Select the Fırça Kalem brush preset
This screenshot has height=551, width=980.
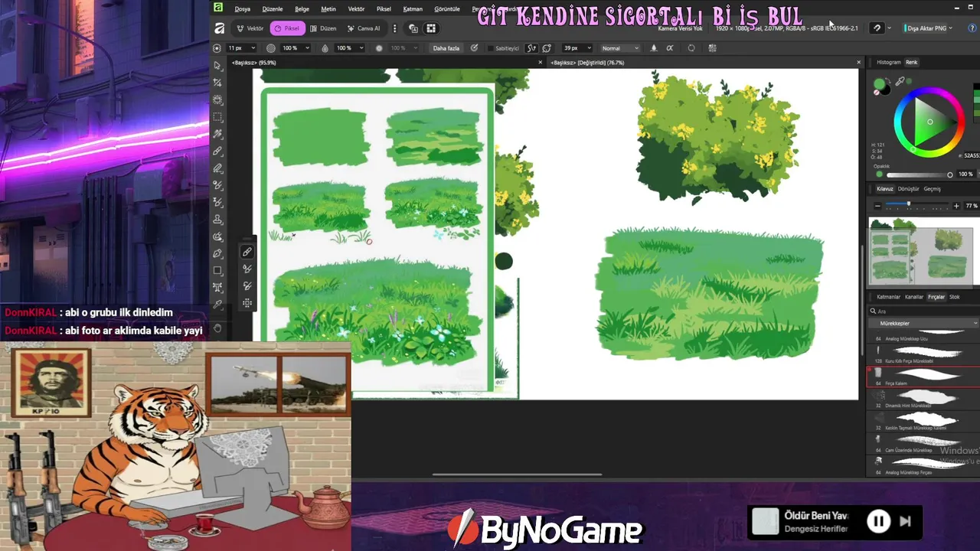pos(923,377)
